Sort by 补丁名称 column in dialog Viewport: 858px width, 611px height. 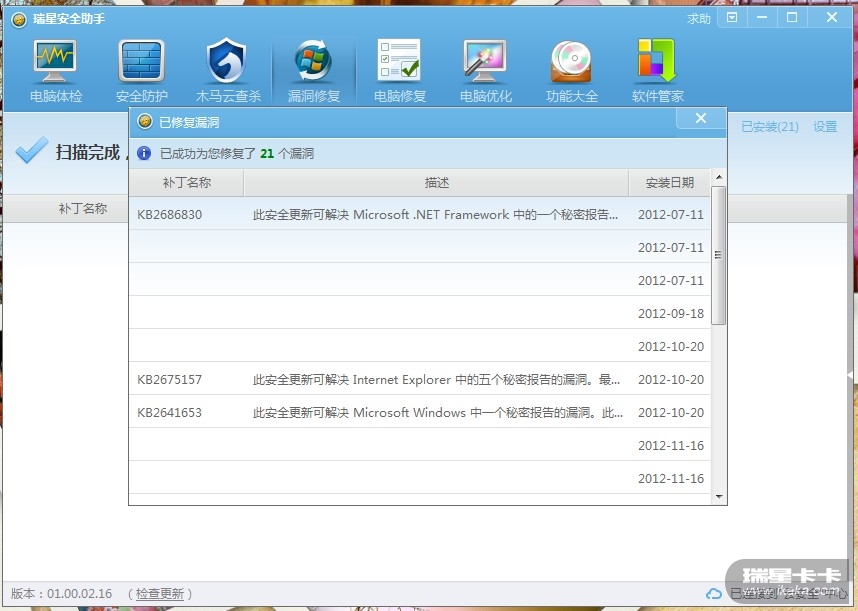pos(187,183)
